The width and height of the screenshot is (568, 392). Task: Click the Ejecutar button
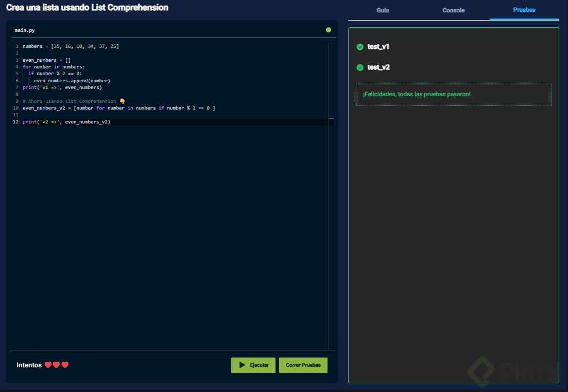point(253,365)
